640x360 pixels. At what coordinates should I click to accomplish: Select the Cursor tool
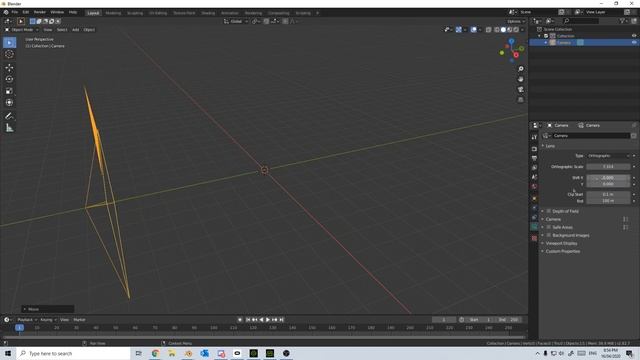(9, 54)
